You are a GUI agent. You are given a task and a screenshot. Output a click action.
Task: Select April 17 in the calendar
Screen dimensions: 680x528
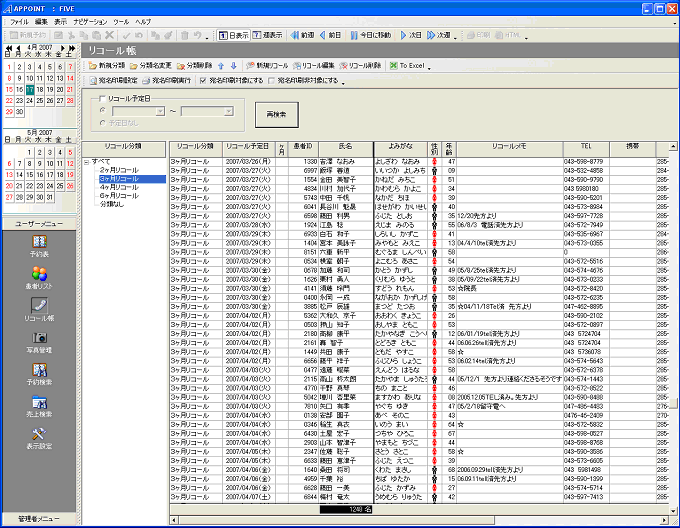coord(29,89)
